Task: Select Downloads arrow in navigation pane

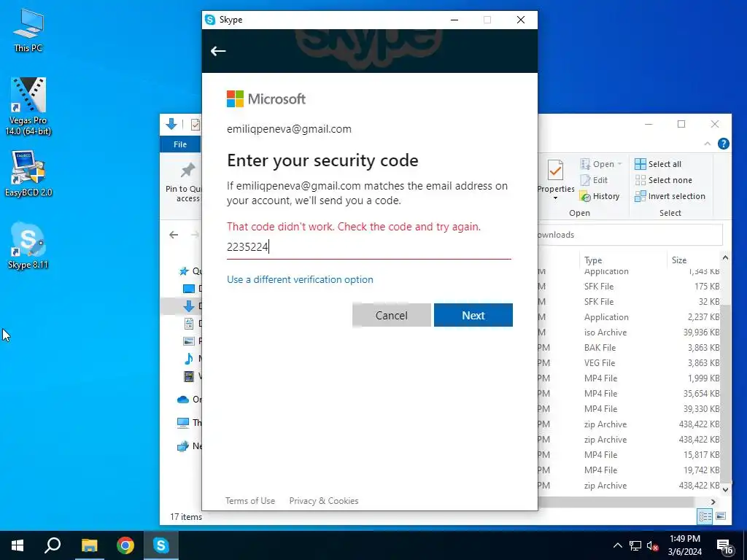Action: pos(189,306)
